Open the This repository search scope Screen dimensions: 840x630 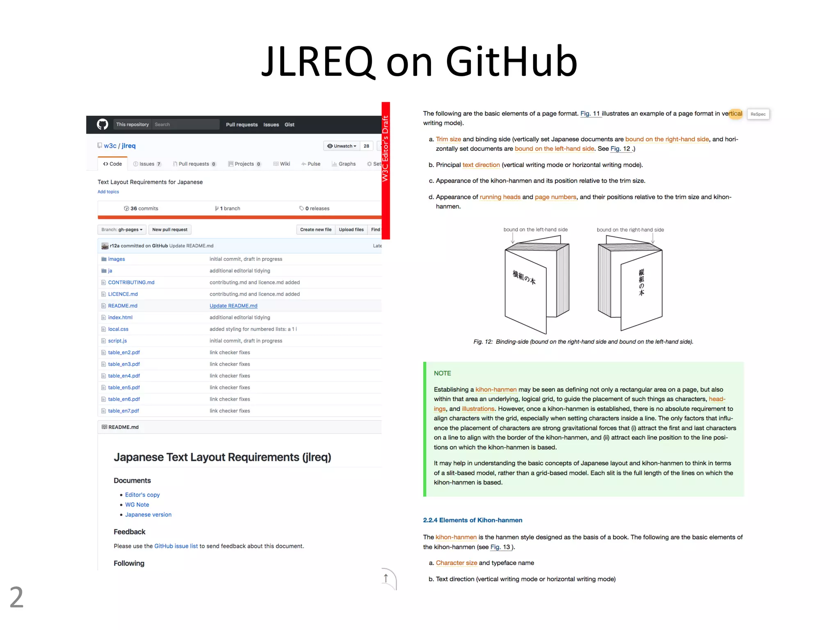(132, 124)
